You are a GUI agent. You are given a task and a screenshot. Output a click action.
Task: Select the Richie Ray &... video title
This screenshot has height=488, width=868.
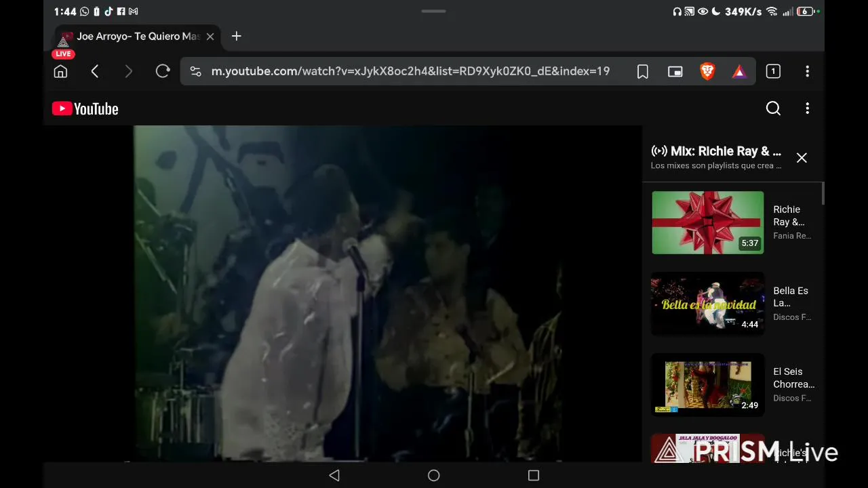pyautogui.click(x=789, y=216)
